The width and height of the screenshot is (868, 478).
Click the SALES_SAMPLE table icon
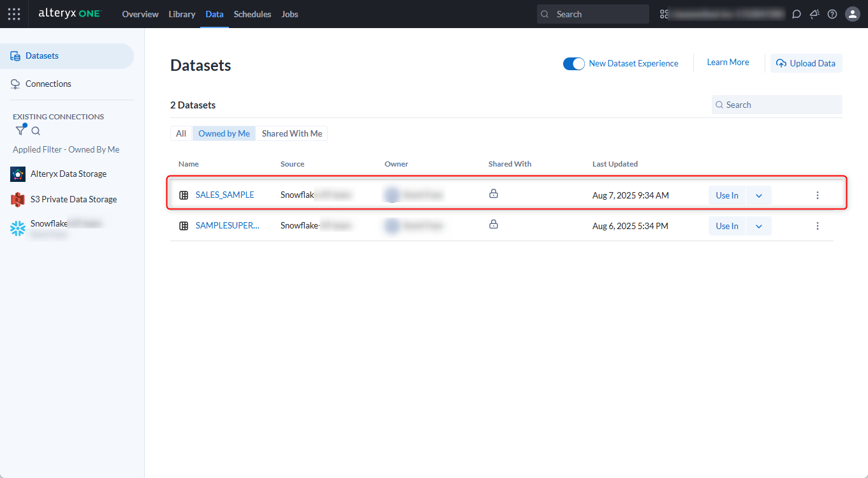[184, 195]
